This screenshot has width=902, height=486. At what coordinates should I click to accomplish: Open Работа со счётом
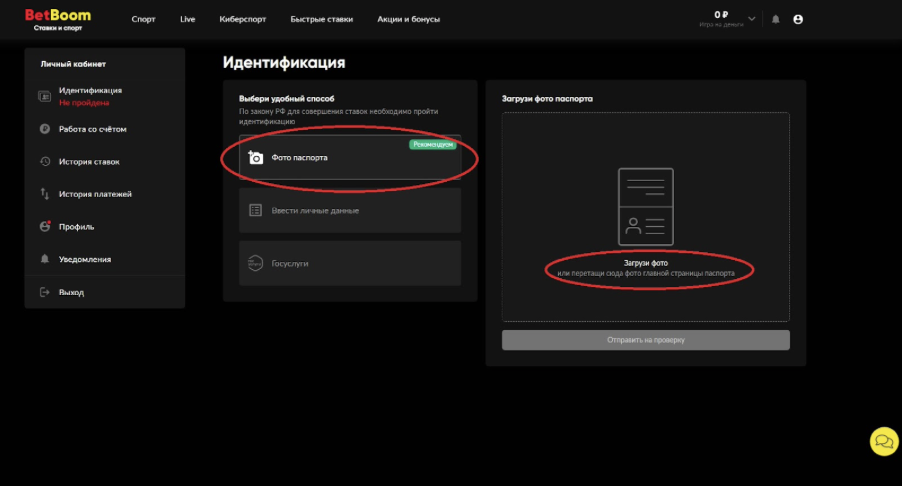tap(93, 129)
